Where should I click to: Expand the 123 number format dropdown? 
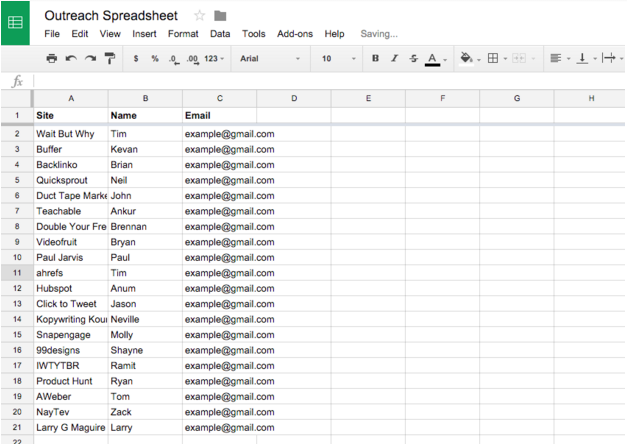click(214, 59)
